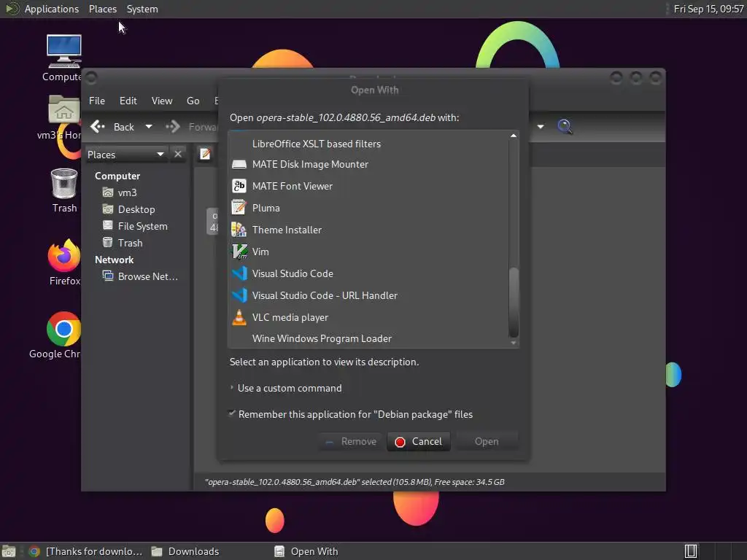Select Visual Studio Code icon
This screenshot has width=747, height=560.
point(239,273)
